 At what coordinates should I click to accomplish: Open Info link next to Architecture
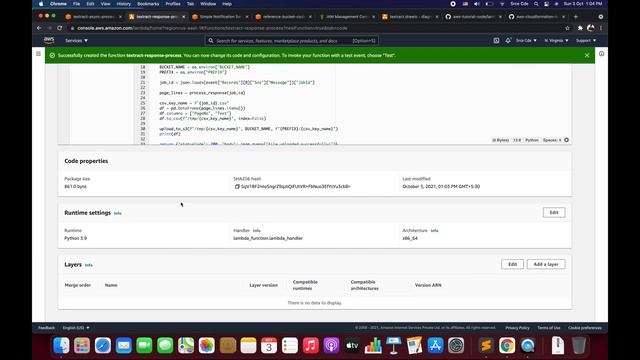click(x=434, y=231)
